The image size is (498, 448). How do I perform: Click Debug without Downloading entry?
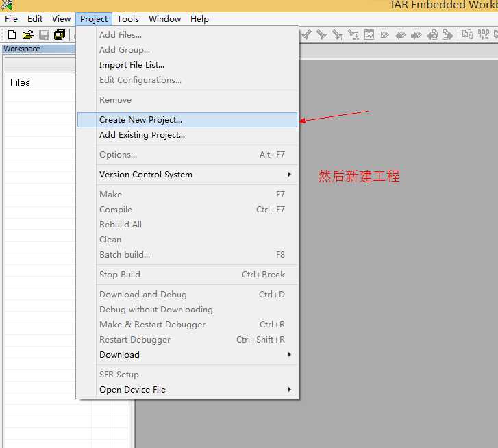(x=187, y=310)
